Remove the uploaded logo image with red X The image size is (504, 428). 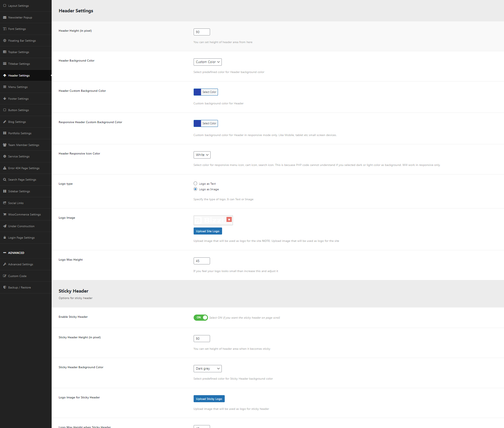click(229, 220)
